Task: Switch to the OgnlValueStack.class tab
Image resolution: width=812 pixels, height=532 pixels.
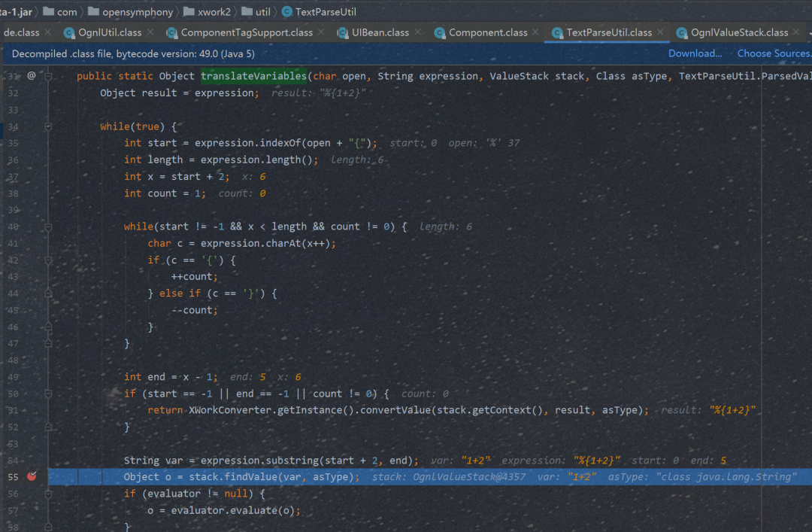Action: tap(740, 32)
